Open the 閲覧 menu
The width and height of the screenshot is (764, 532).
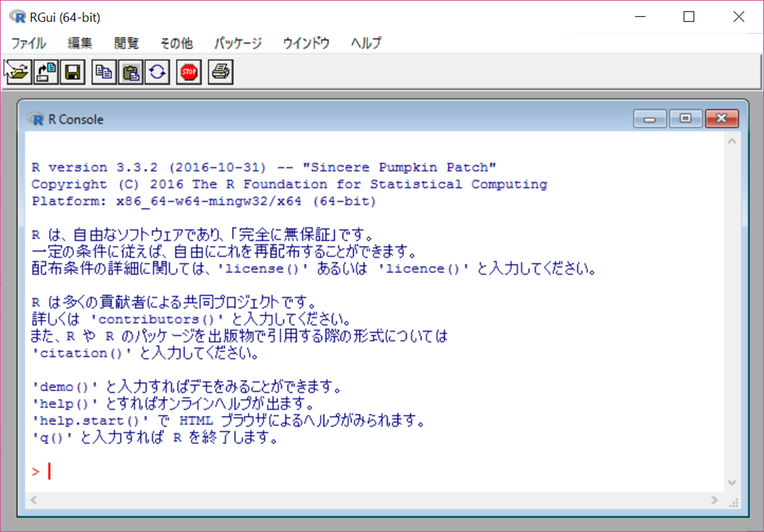click(126, 43)
